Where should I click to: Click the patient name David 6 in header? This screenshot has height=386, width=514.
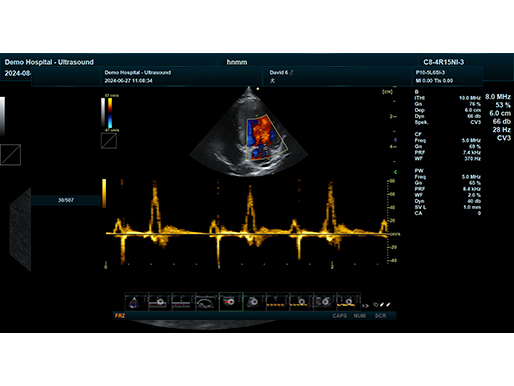[x=279, y=72]
